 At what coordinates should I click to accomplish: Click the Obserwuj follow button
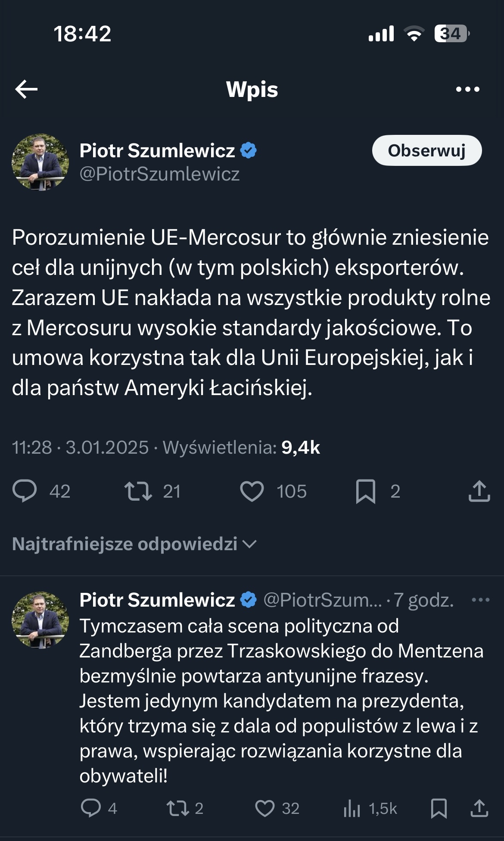(x=426, y=150)
